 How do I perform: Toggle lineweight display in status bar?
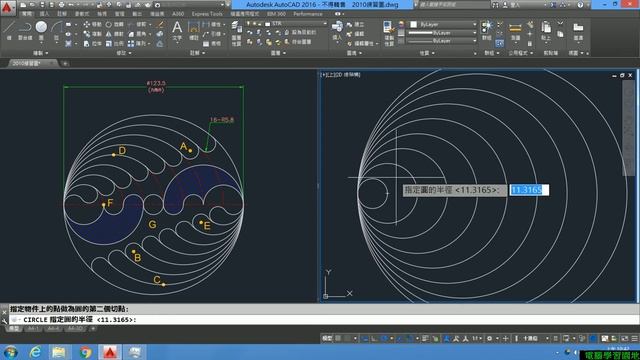tap(425, 338)
